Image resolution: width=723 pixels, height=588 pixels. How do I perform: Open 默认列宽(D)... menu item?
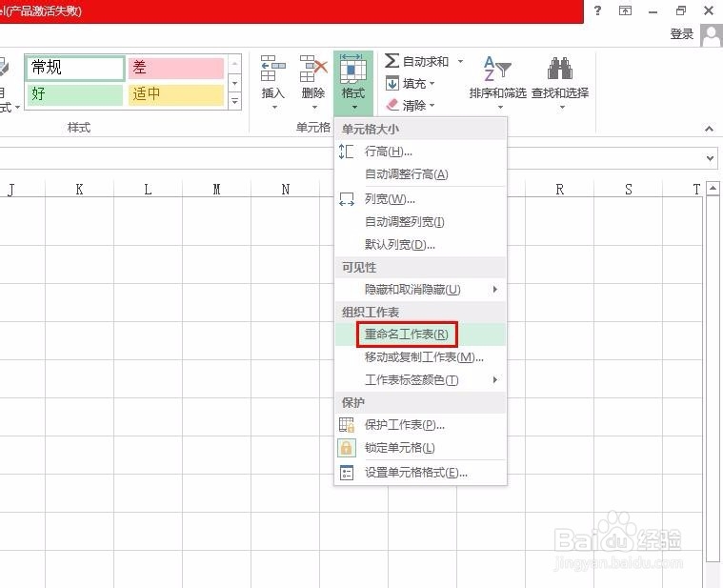(x=420, y=244)
